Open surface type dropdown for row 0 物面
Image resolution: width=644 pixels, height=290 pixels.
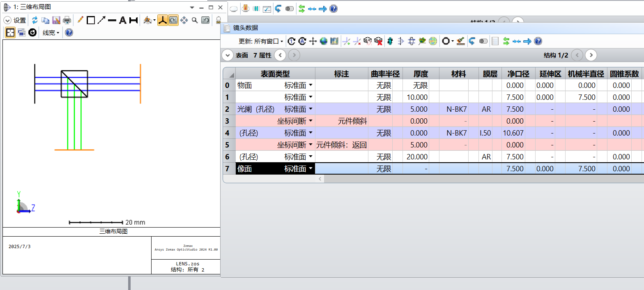[310, 85]
